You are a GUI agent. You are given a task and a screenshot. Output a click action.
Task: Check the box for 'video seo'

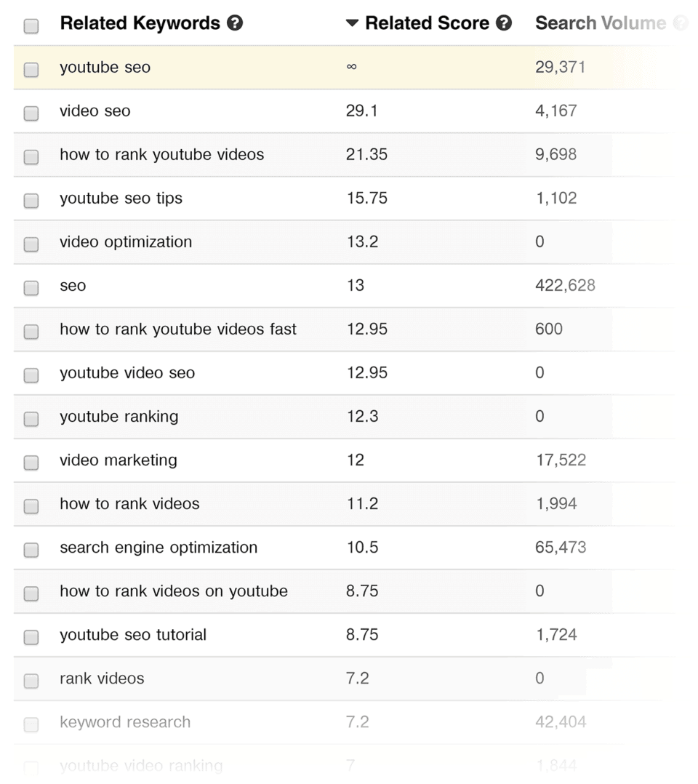pos(31,113)
